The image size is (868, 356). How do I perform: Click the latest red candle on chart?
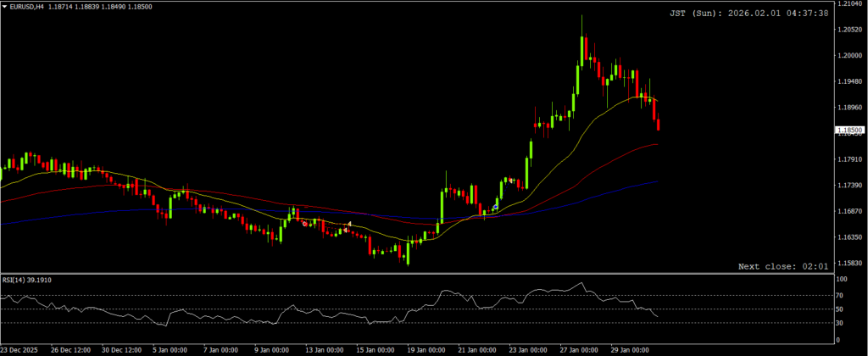click(659, 125)
